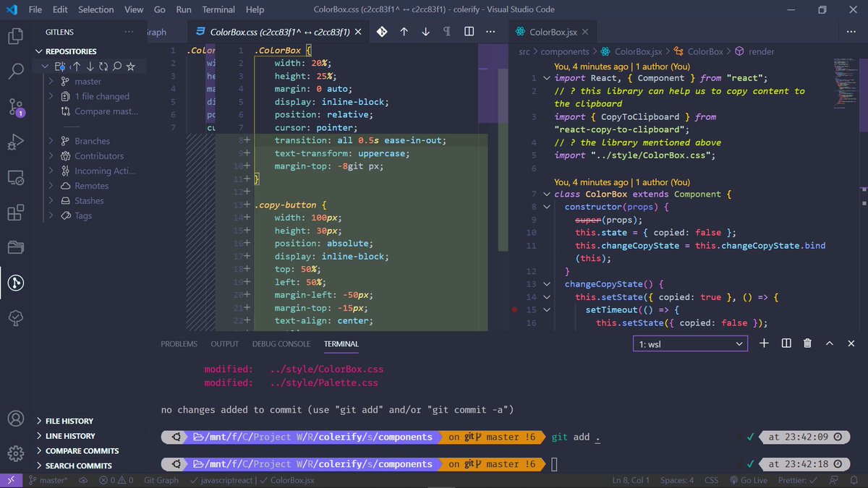
Task: Open the Terminal menu
Action: tap(218, 9)
